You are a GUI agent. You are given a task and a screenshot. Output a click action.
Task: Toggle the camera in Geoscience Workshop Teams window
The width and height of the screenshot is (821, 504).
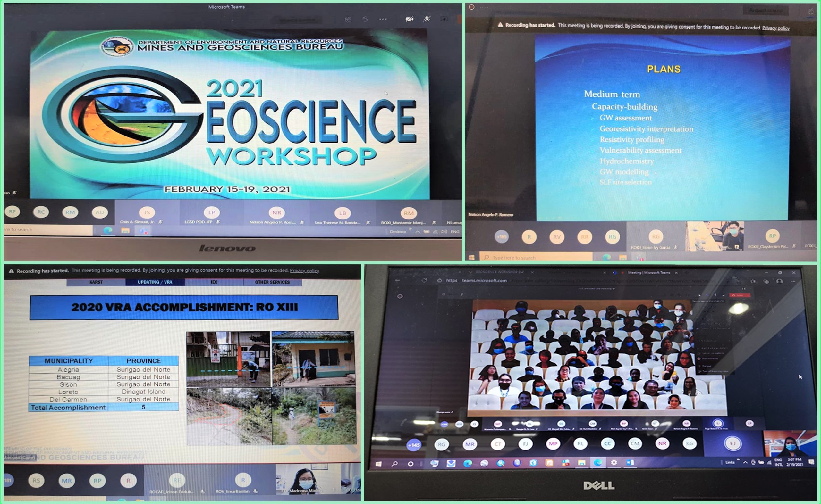click(409, 19)
